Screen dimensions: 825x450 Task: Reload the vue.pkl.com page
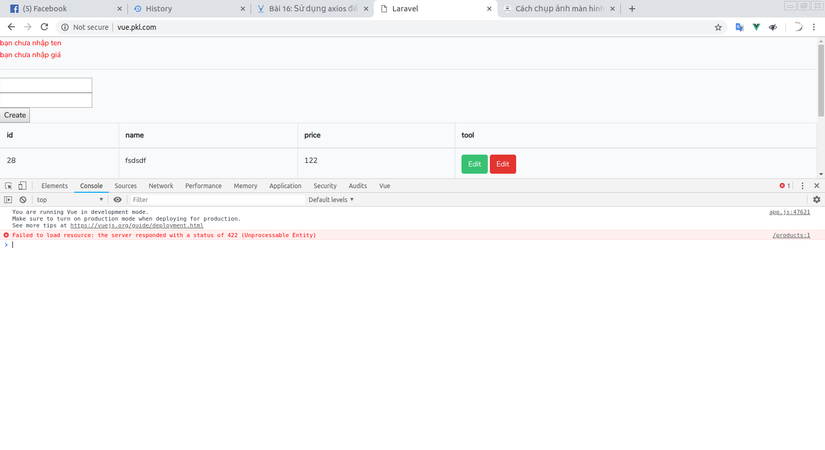44,27
